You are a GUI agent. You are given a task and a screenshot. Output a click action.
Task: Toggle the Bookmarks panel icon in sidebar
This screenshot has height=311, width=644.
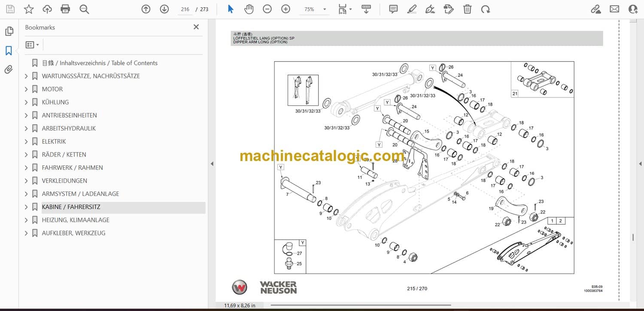coord(9,51)
